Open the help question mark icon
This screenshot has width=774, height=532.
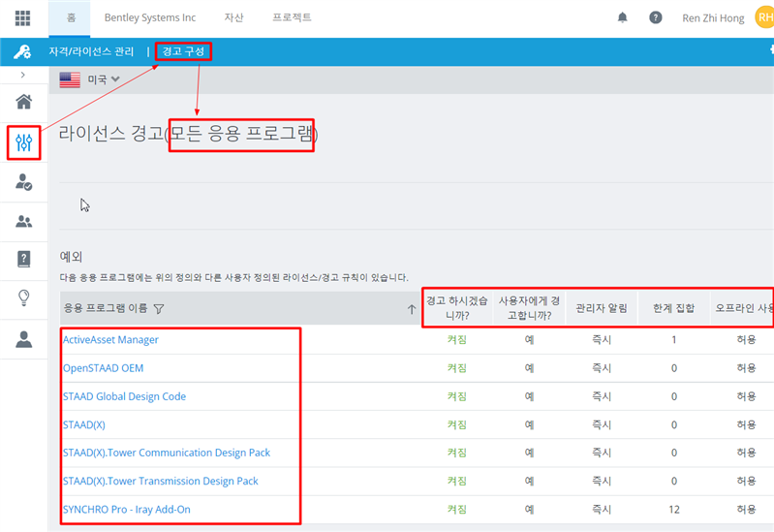coord(655,17)
